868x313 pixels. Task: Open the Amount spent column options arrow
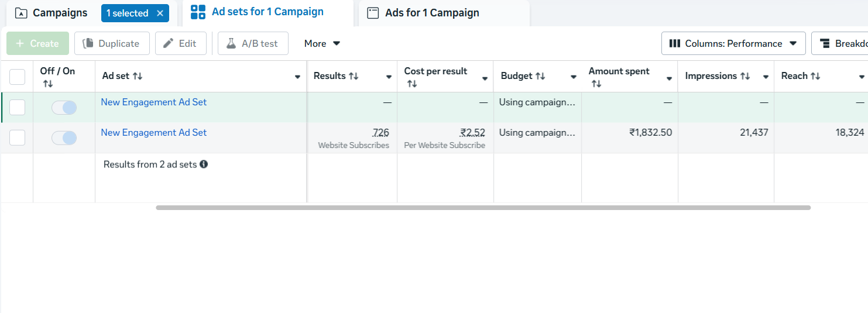click(x=669, y=78)
